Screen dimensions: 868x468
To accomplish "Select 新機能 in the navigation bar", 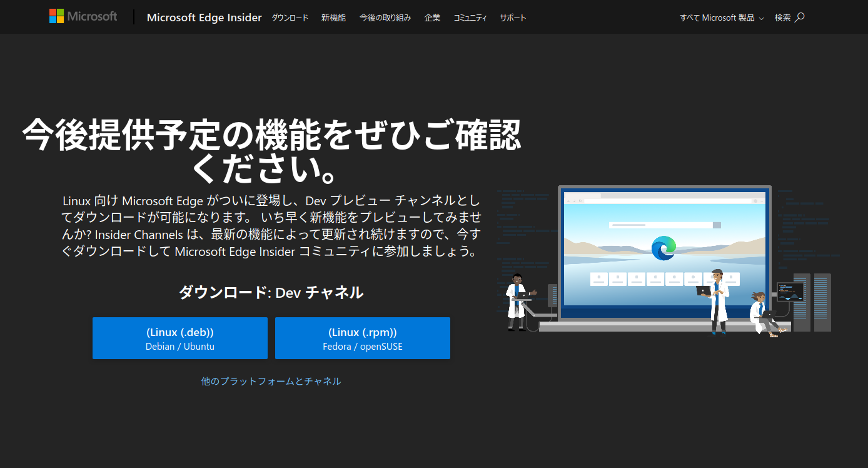I will pos(333,18).
